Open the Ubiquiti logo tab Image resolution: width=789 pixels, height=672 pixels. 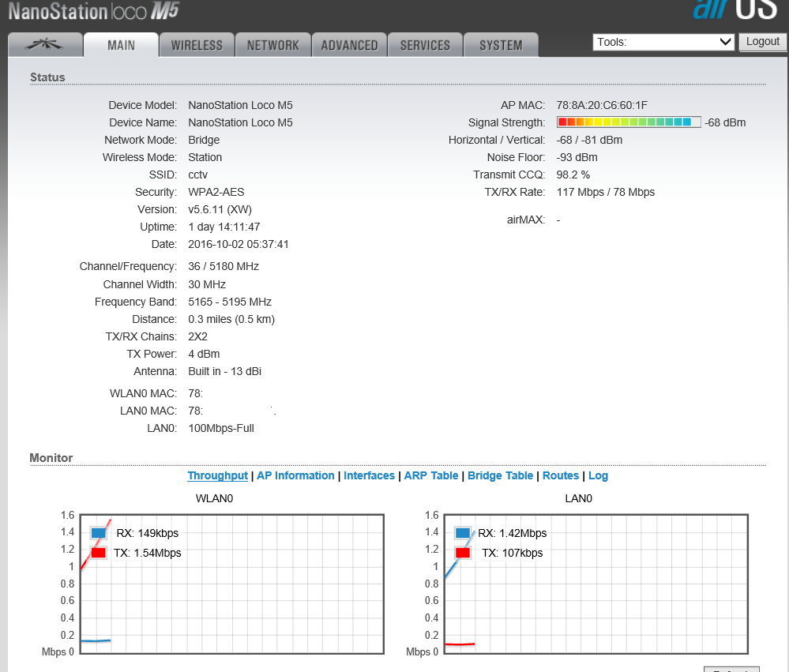[x=45, y=45]
